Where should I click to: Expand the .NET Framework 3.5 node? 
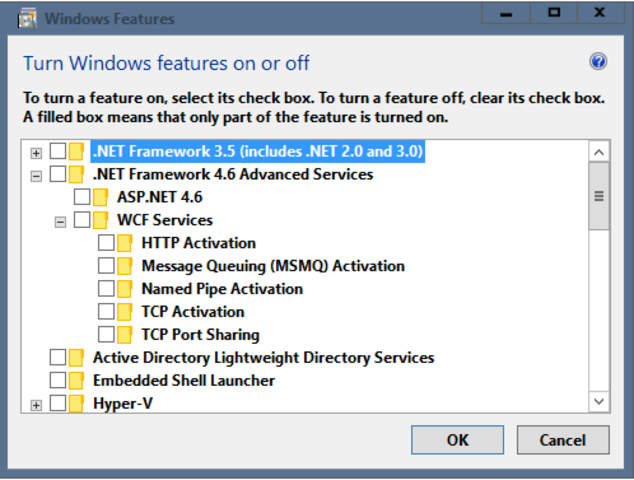tap(36, 153)
